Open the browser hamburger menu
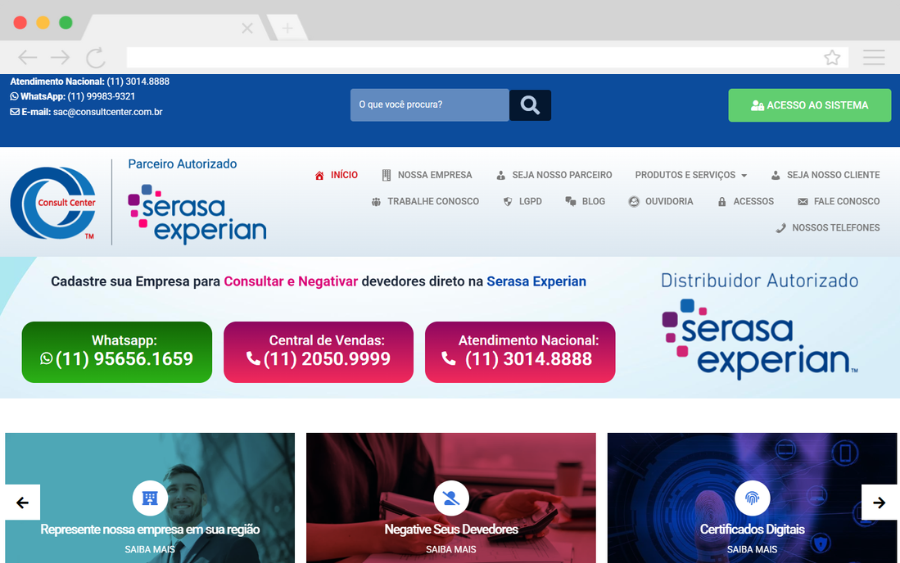The width and height of the screenshot is (900, 563). coord(874,57)
